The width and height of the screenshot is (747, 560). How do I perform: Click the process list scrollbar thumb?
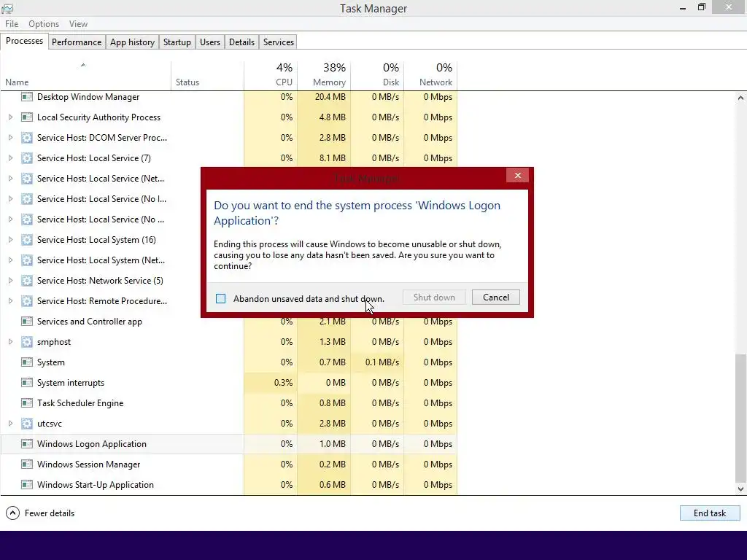(x=740, y=418)
